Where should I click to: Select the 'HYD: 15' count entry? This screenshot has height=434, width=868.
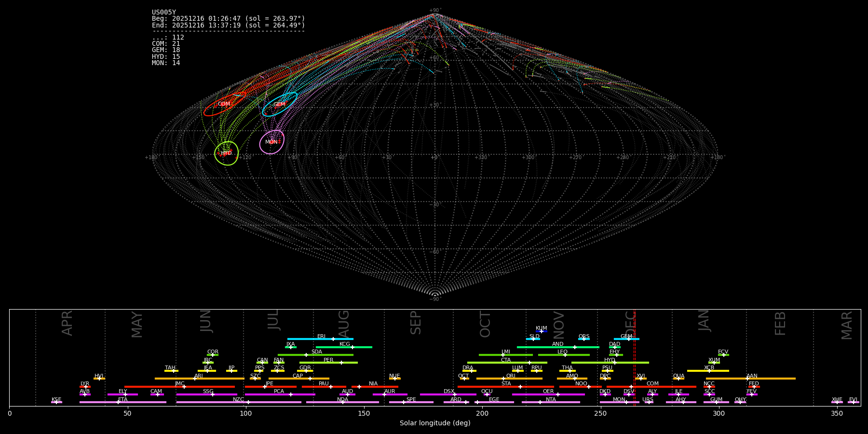coord(166,57)
